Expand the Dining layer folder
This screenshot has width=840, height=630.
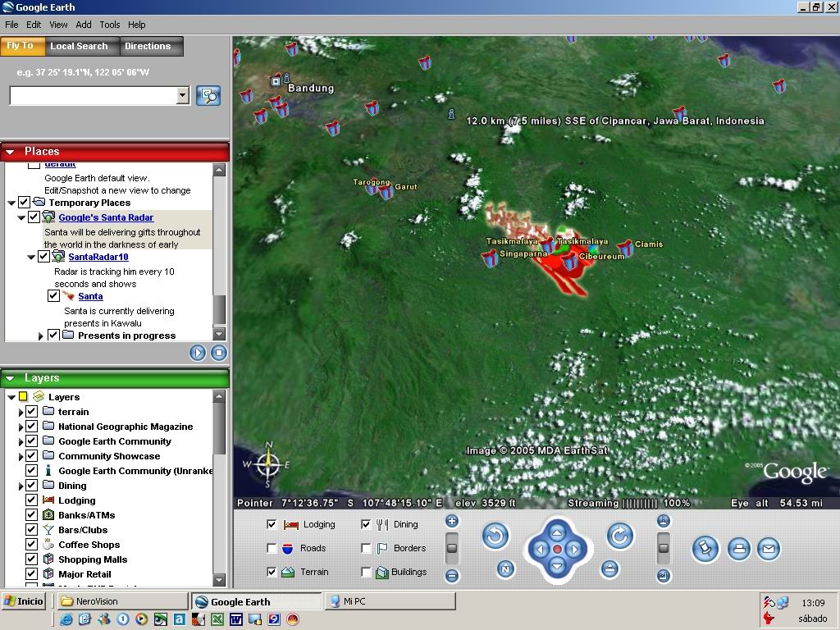click(x=21, y=486)
